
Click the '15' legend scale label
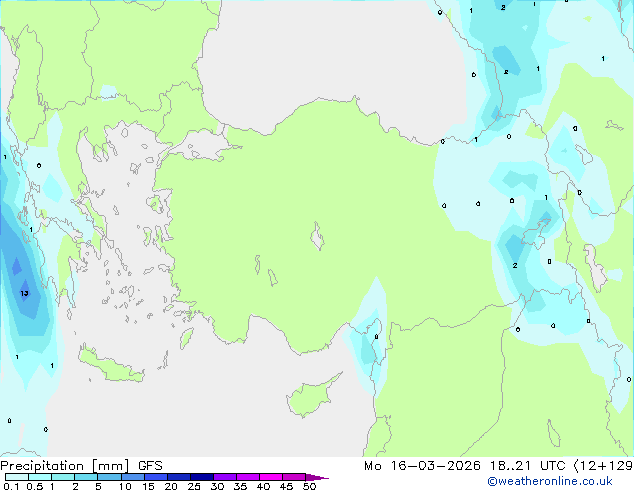click(148, 486)
